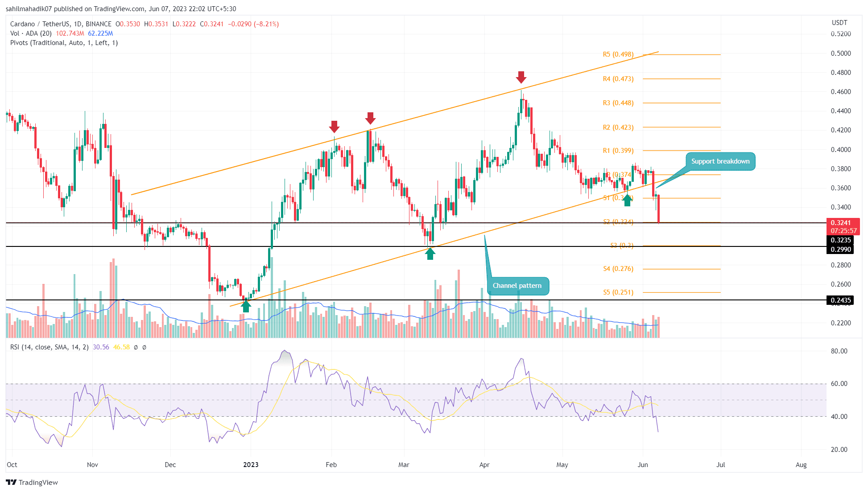Select the 'Channel pattern' callout

517,286
